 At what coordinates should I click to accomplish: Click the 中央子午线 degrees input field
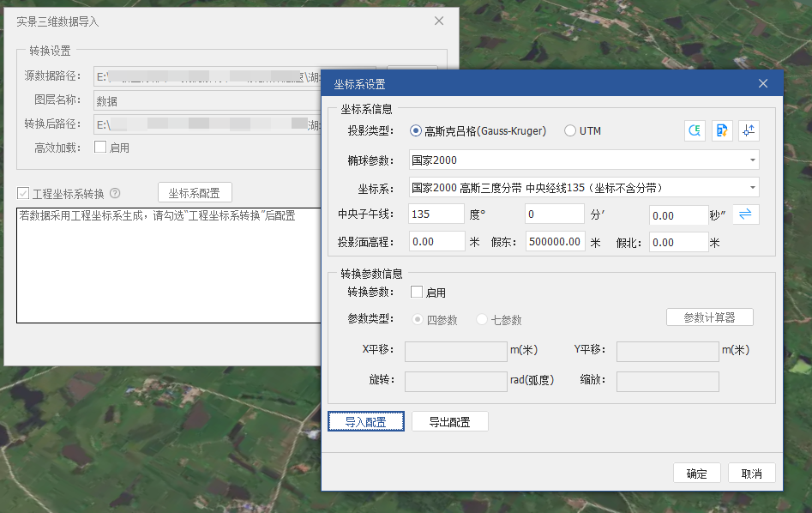point(436,214)
